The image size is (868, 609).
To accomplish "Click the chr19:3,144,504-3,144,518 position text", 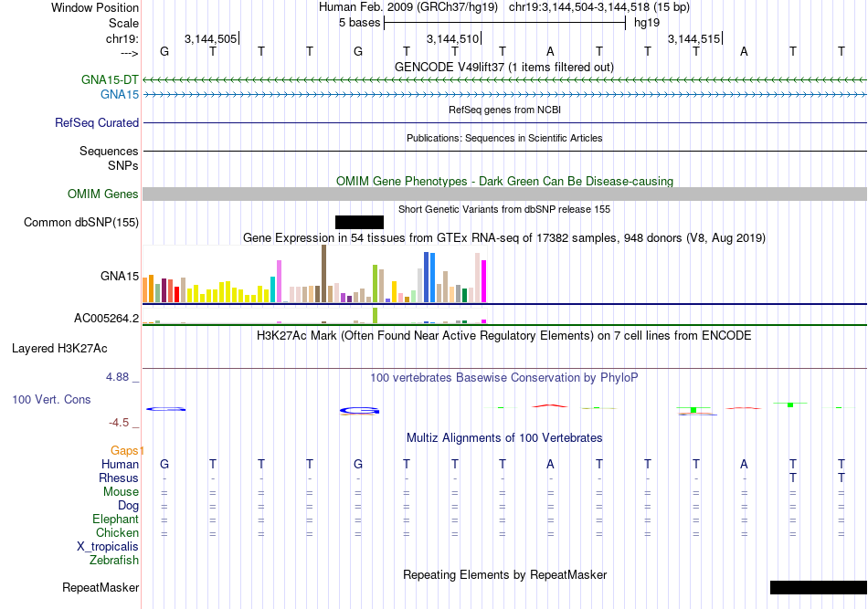I will tap(599, 7).
